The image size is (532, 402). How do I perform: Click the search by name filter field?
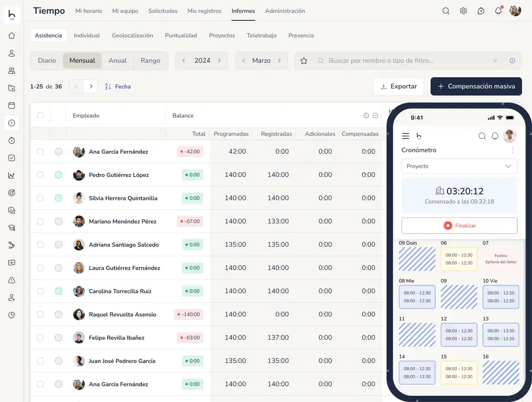tap(407, 61)
